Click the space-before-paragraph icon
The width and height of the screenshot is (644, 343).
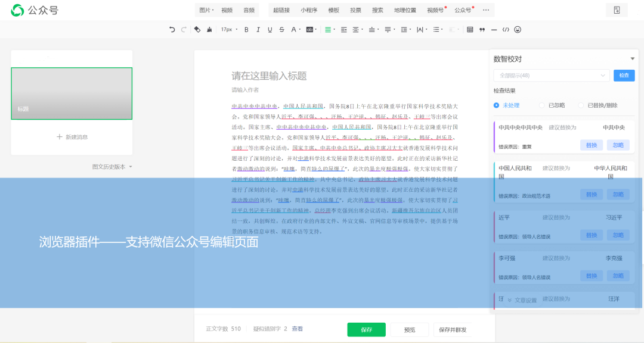371,30
